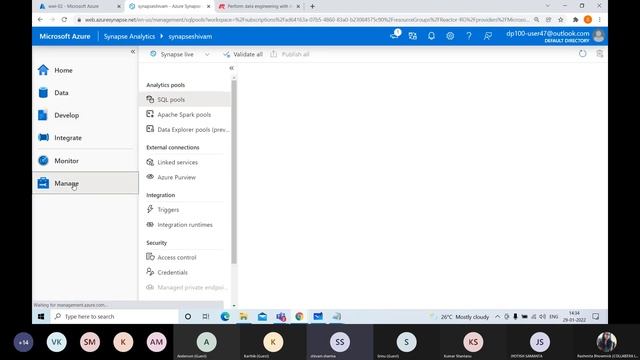Select participant tile KS

point(473,342)
